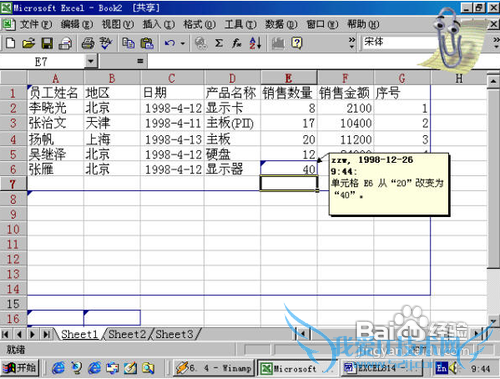Select column header A
500x379 pixels.
click(x=55, y=78)
